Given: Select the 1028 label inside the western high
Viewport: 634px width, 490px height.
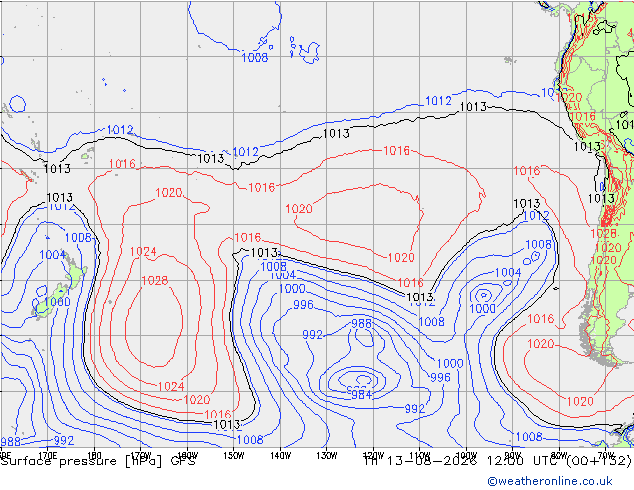Looking at the screenshot, I should 155,280.
